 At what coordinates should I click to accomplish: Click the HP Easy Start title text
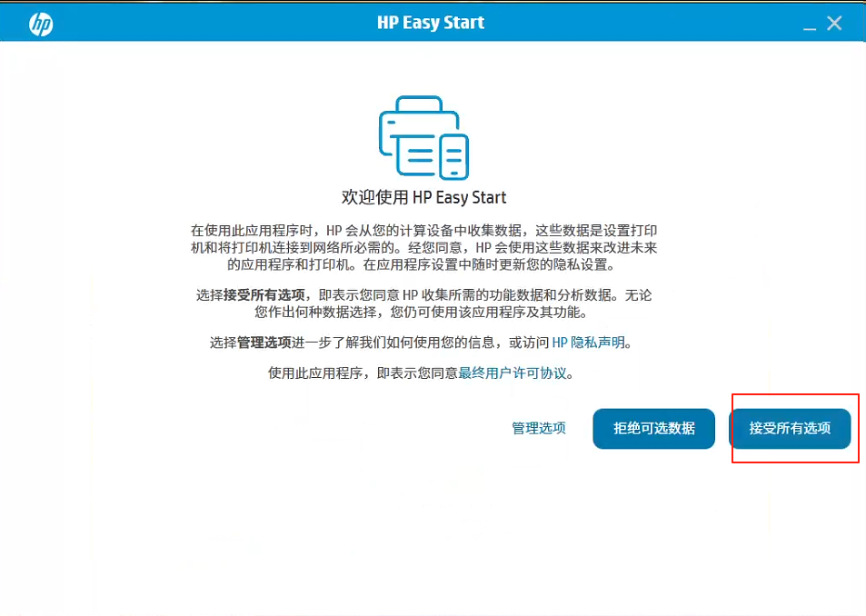click(x=430, y=23)
